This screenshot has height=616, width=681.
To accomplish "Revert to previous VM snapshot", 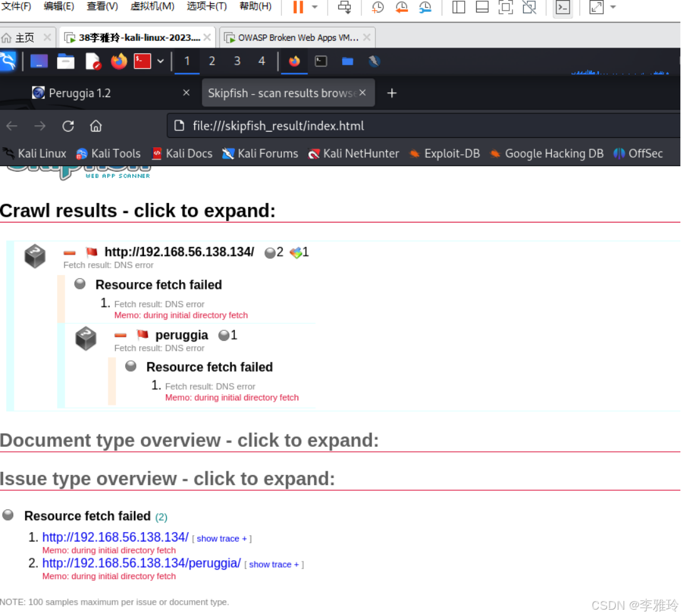I will point(402,7).
